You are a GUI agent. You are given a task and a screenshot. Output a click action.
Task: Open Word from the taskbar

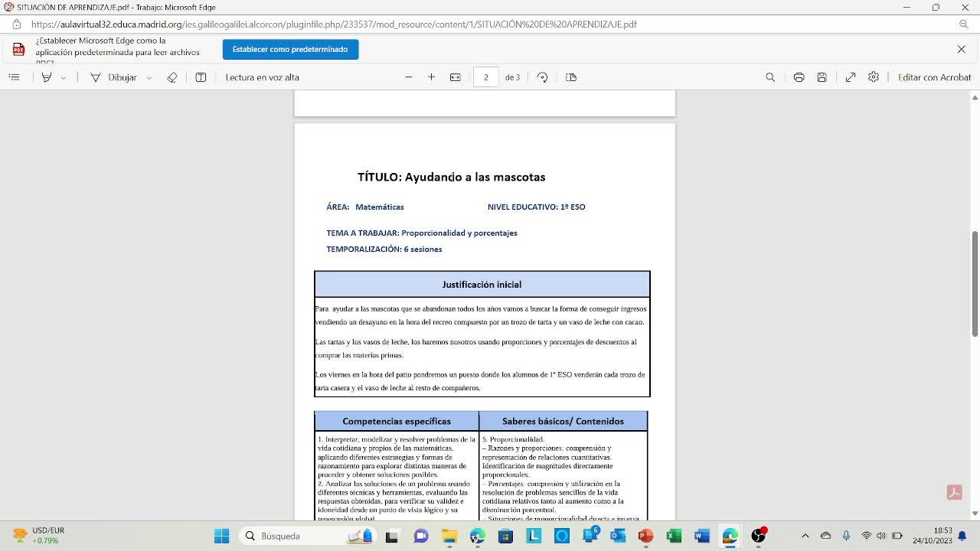click(x=702, y=536)
